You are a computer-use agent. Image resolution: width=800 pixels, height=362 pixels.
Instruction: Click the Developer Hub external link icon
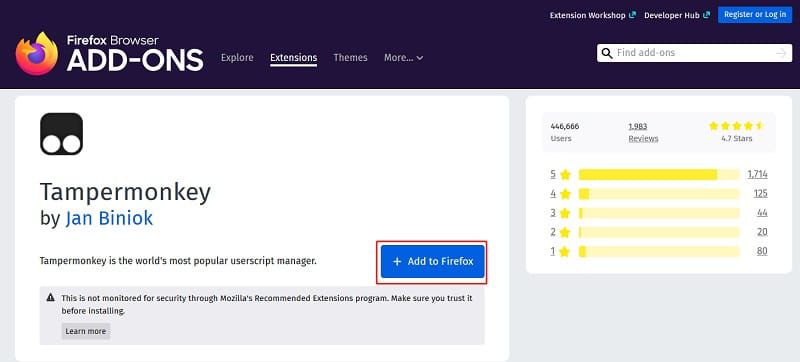[x=707, y=15]
